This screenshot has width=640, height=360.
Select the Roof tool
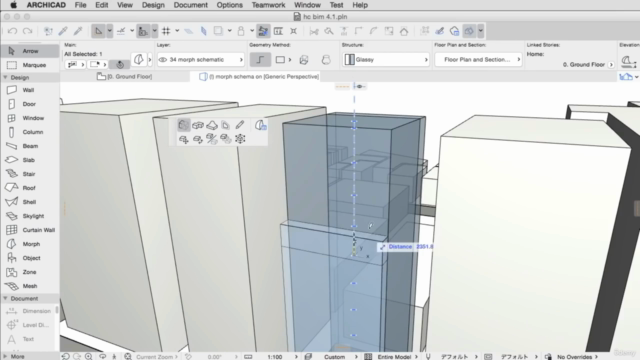(29, 188)
